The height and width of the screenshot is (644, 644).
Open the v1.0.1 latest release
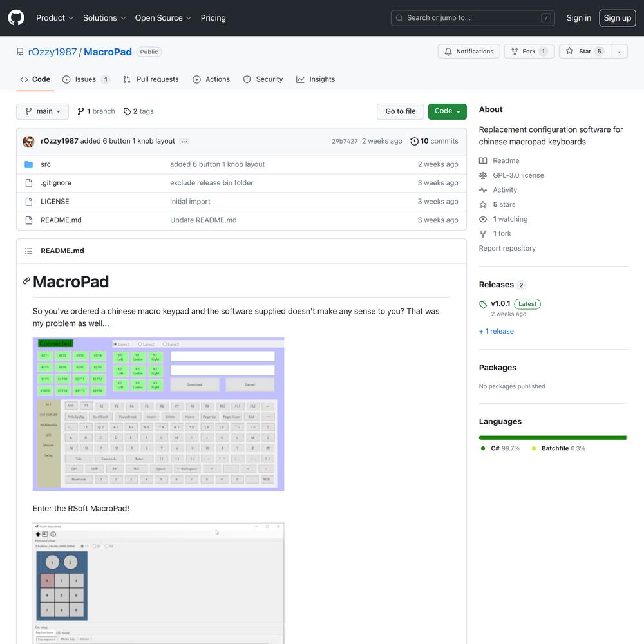click(x=509, y=308)
